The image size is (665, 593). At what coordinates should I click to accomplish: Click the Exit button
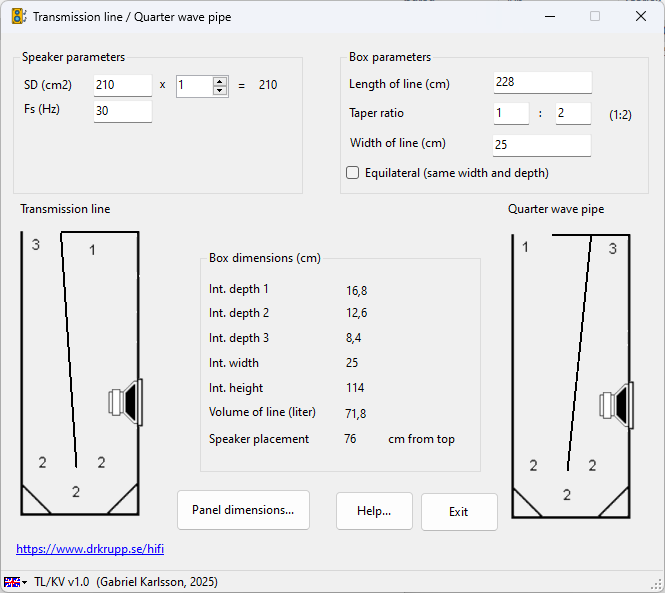point(459,512)
